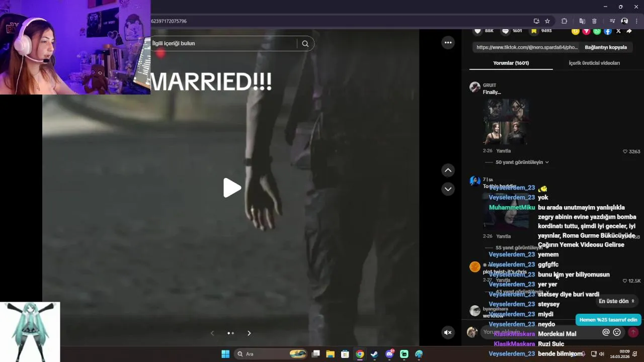Go to previous video with up arrow

click(448, 170)
